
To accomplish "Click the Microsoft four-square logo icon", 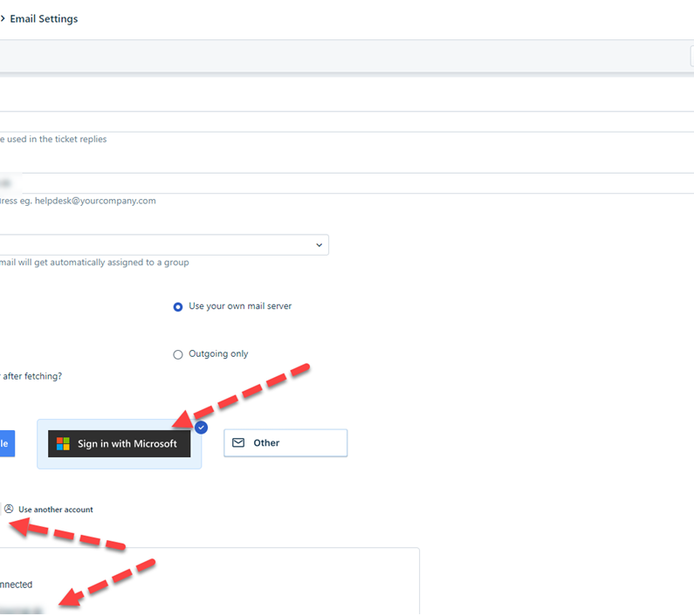I will click(64, 444).
